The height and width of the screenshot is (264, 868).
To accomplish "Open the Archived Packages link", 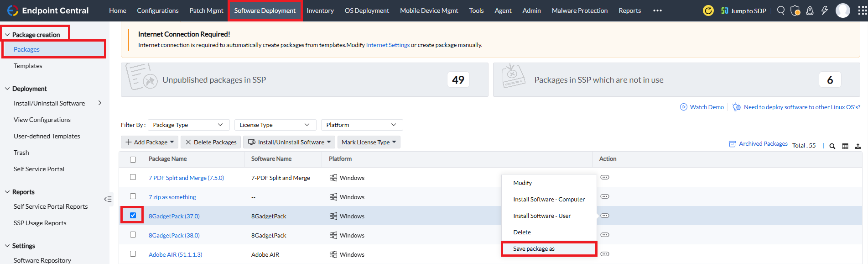I will [x=763, y=144].
